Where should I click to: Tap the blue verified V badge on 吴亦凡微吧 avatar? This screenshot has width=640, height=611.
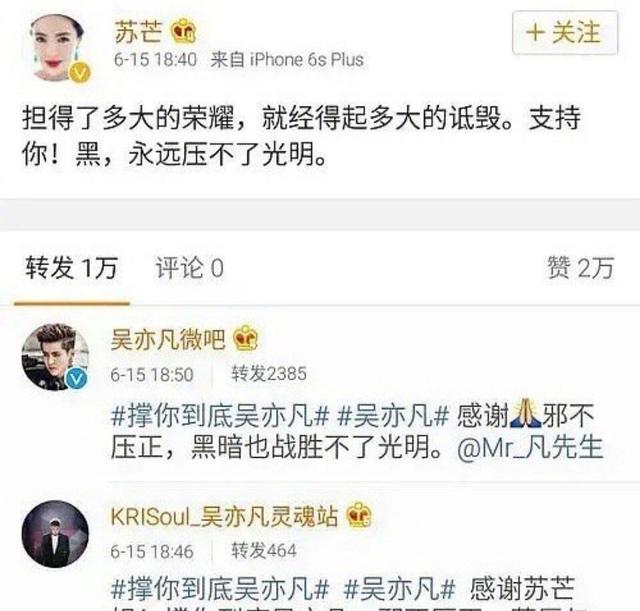click(x=76, y=379)
